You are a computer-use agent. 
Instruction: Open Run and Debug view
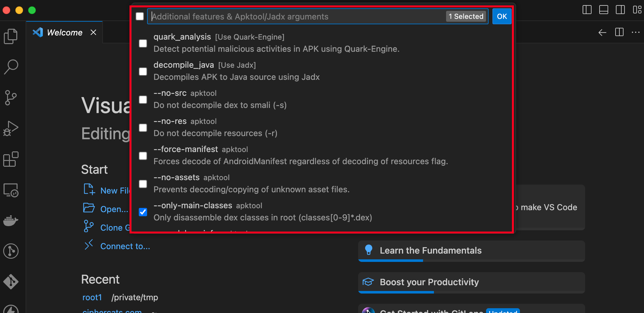tap(11, 128)
